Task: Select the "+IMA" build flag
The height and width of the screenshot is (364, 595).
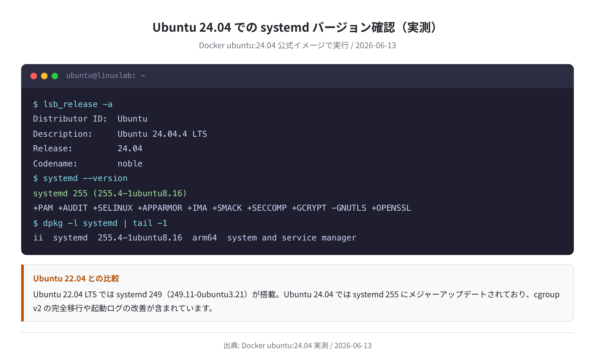Action: [x=197, y=208]
